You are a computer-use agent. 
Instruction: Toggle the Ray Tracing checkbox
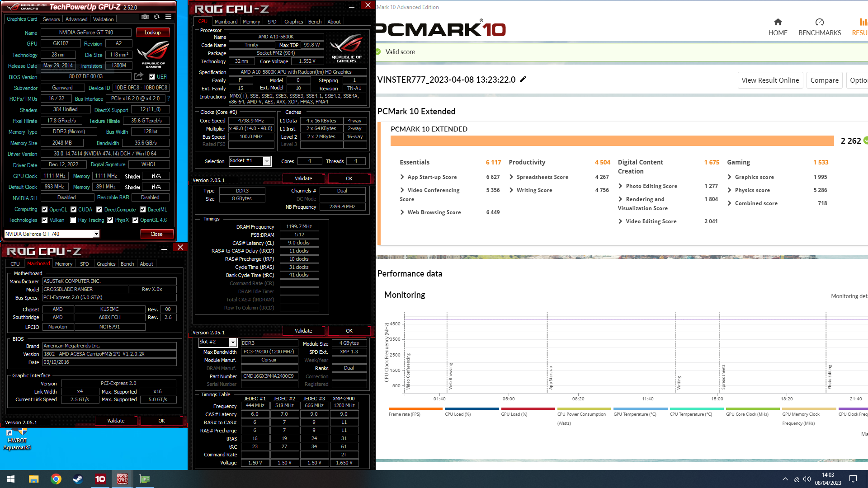[73, 220]
